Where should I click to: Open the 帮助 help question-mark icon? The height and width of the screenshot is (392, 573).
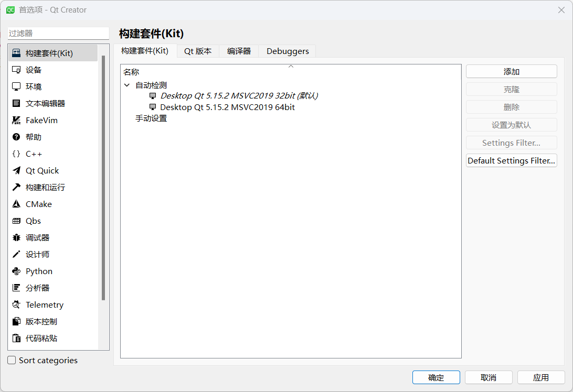click(x=16, y=137)
